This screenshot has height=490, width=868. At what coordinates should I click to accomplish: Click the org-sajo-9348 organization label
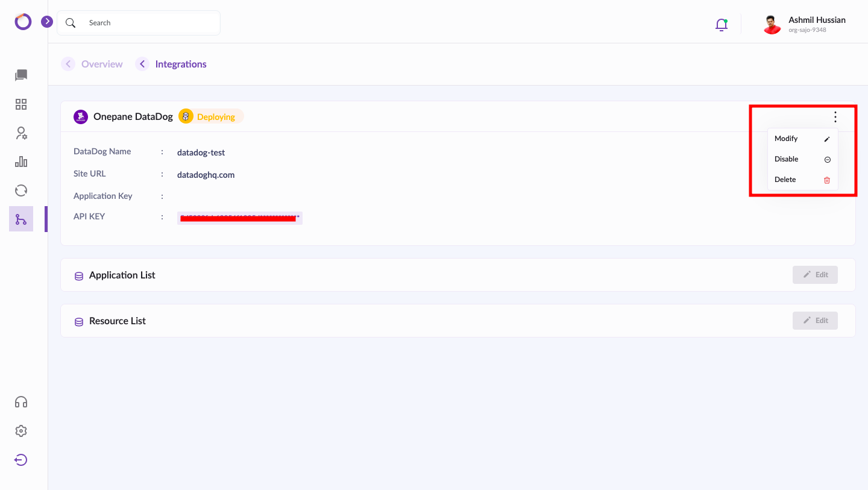coord(807,30)
